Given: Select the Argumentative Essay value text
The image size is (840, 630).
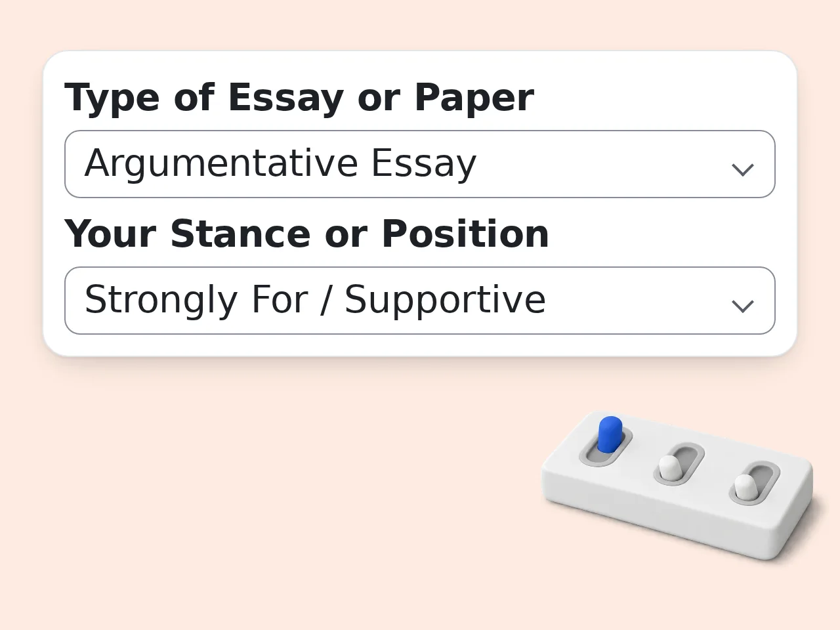Looking at the screenshot, I should coord(280,163).
